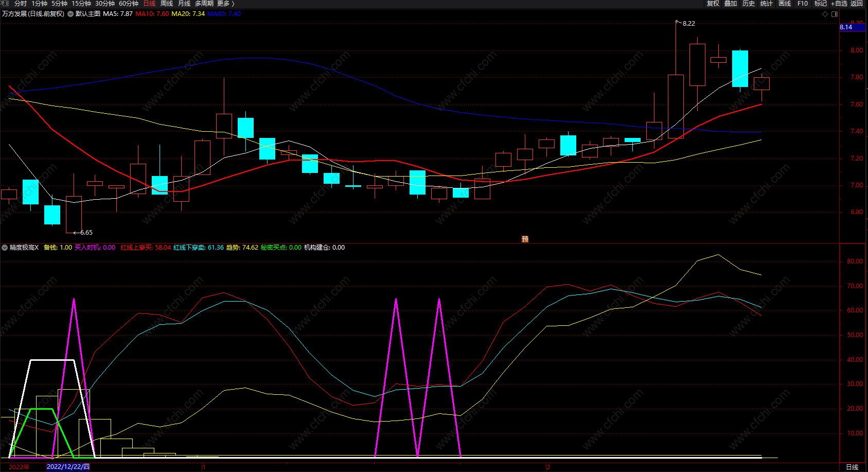Click the MA10: 7.60 label
Viewport: 868px width, 472px height.
click(x=152, y=14)
